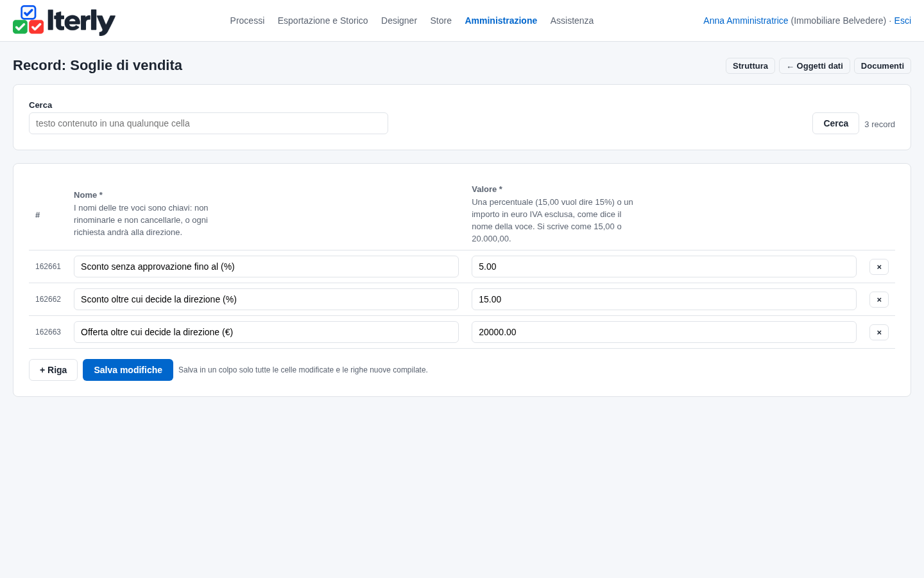The height and width of the screenshot is (578, 924).
Task: Delete row 162662 with the × button
Action: coord(879,299)
